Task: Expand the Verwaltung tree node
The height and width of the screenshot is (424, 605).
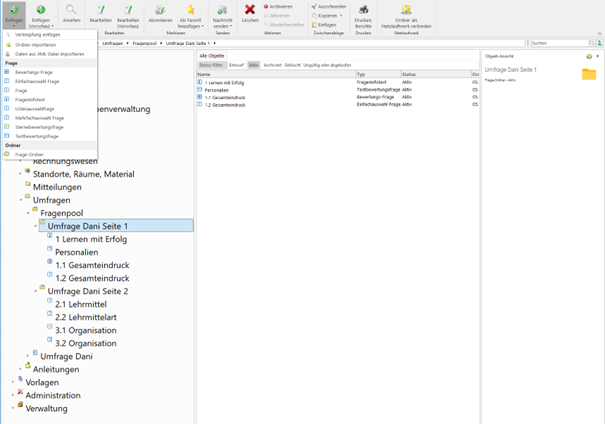Action: click(x=13, y=408)
